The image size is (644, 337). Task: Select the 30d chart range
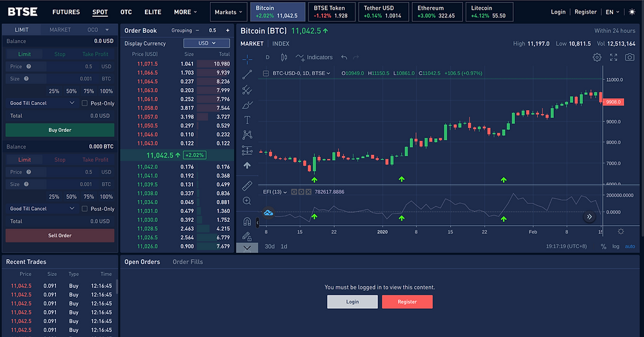click(269, 246)
